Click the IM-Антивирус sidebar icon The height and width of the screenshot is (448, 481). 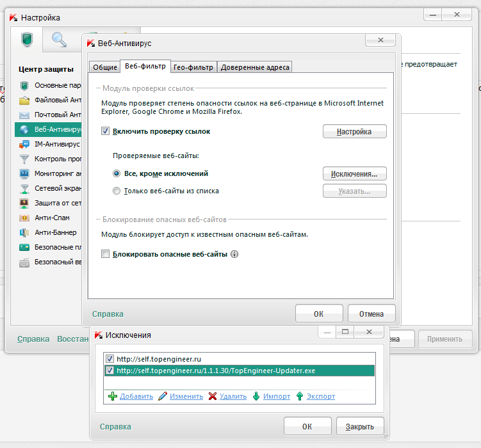pos(24,144)
